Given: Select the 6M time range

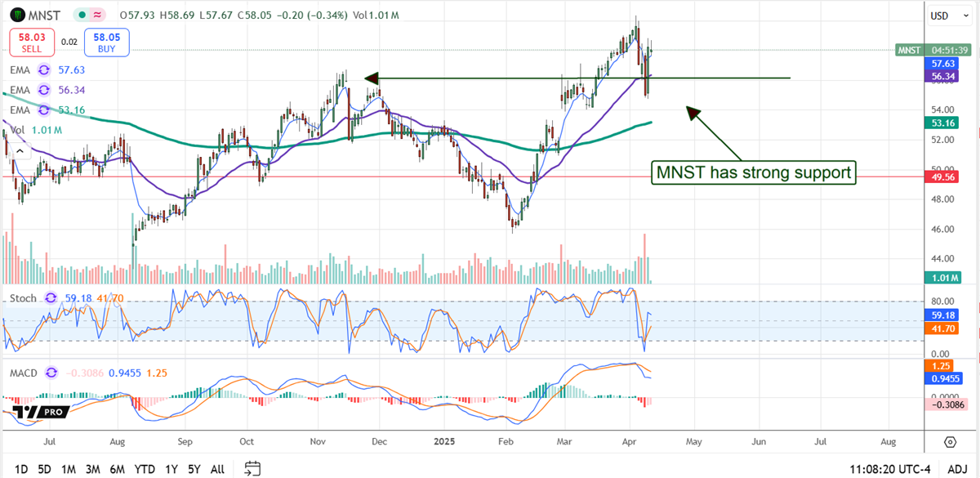Looking at the screenshot, I should coord(118,469).
